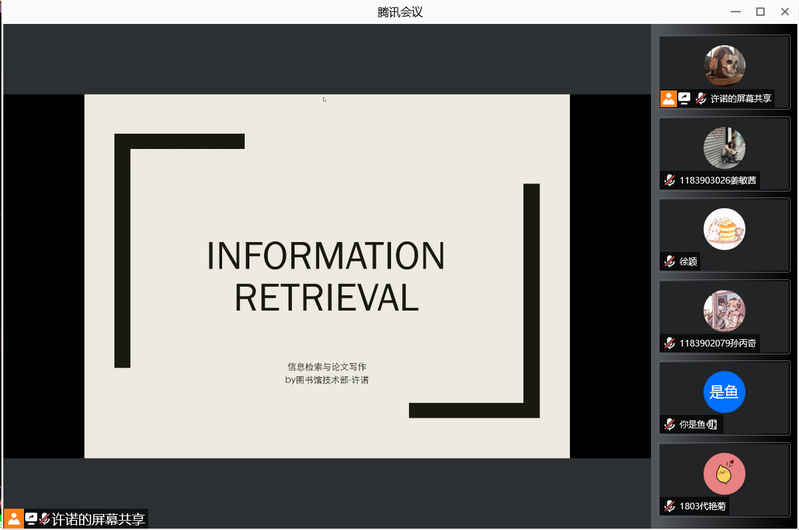The width and height of the screenshot is (799, 530).
Task: Click muted microphone icon beside 许诺的屏幕共享 in sidebar
Action: coord(701,99)
